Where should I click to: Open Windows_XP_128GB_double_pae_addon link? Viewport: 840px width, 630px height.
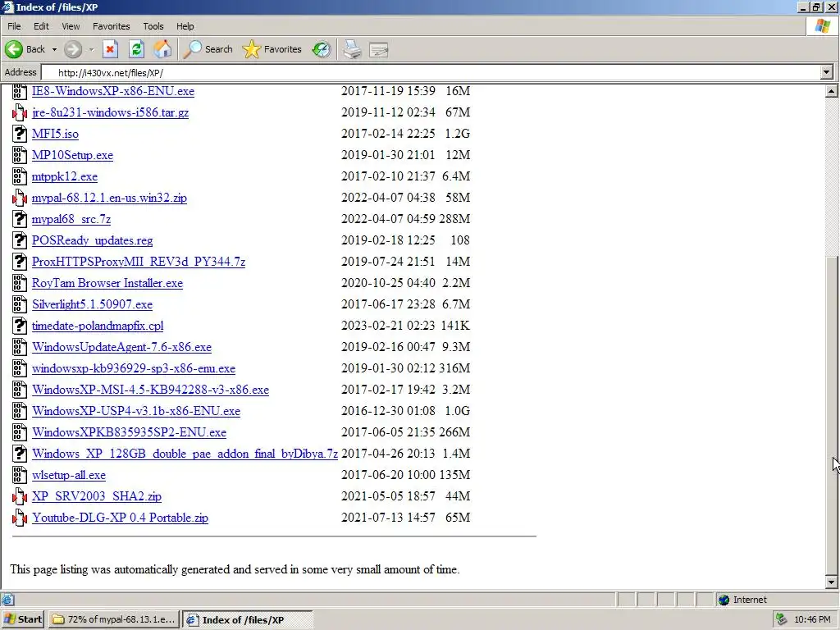[x=185, y=454]
